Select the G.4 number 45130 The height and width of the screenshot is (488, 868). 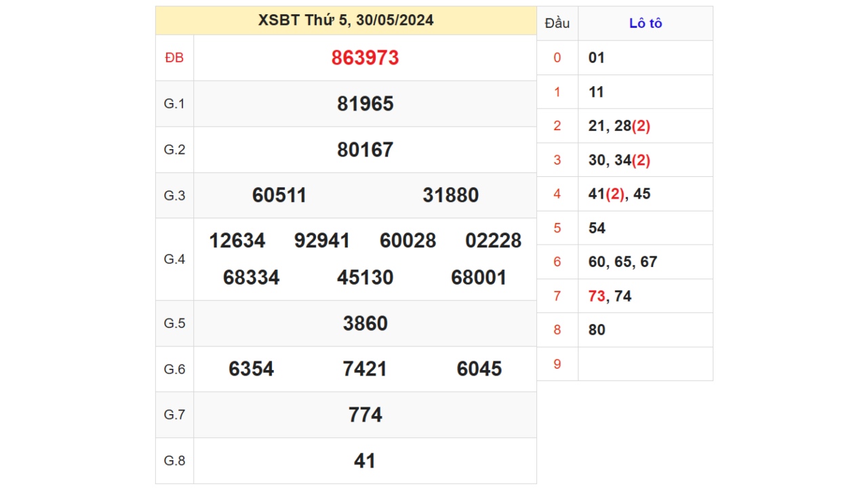[365, 277]
